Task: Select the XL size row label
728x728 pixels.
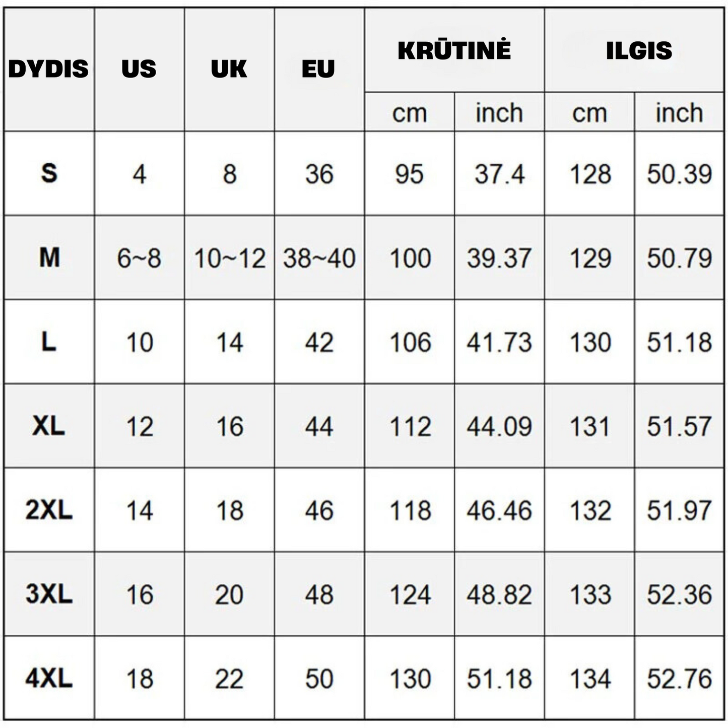Action: point(49,426)
